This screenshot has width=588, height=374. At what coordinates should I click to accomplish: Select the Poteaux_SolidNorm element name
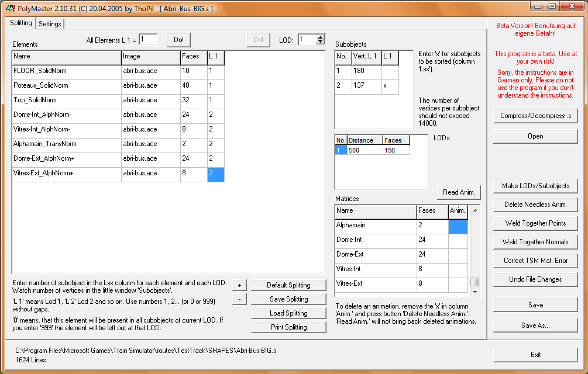[41, 85]
